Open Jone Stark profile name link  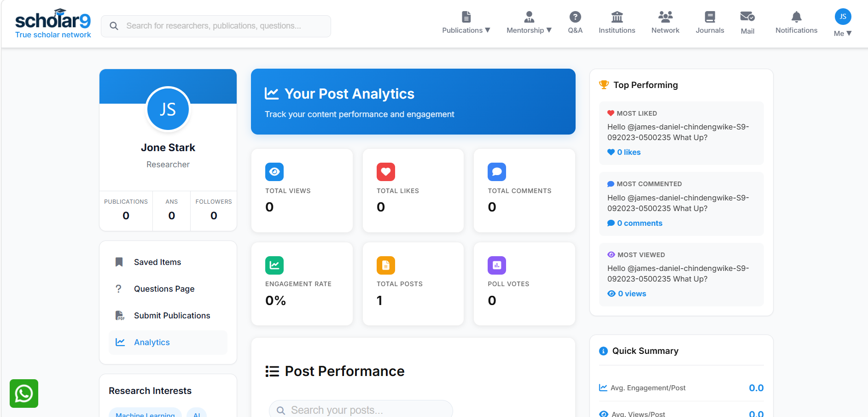tap(168, 147)
